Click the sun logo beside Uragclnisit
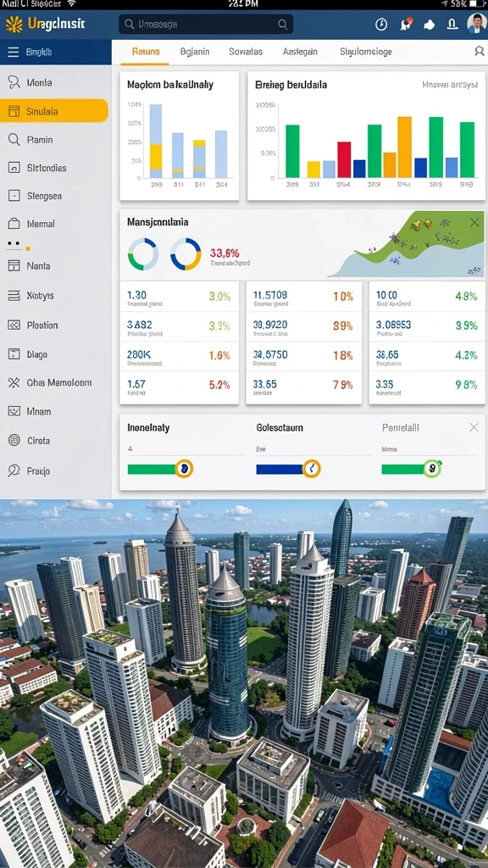 click(x=14, y=25)
